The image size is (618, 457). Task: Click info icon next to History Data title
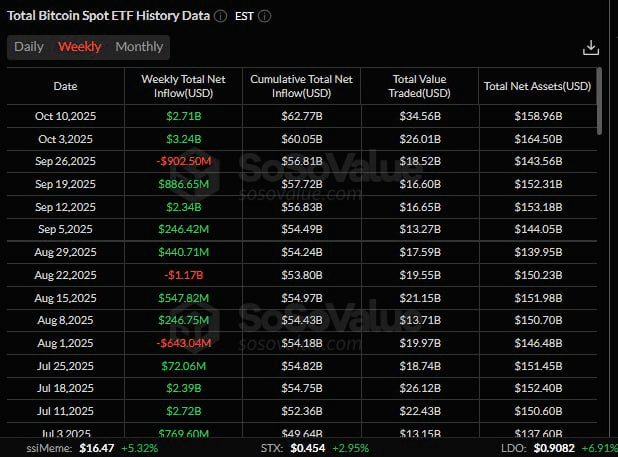pyautogui.click(x=220, y=17)
